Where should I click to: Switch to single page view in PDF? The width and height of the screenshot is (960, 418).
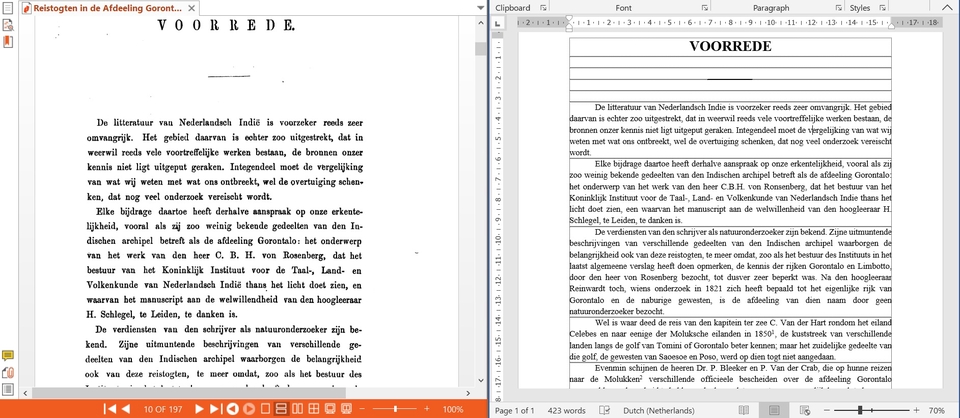[x=266, y=409]
